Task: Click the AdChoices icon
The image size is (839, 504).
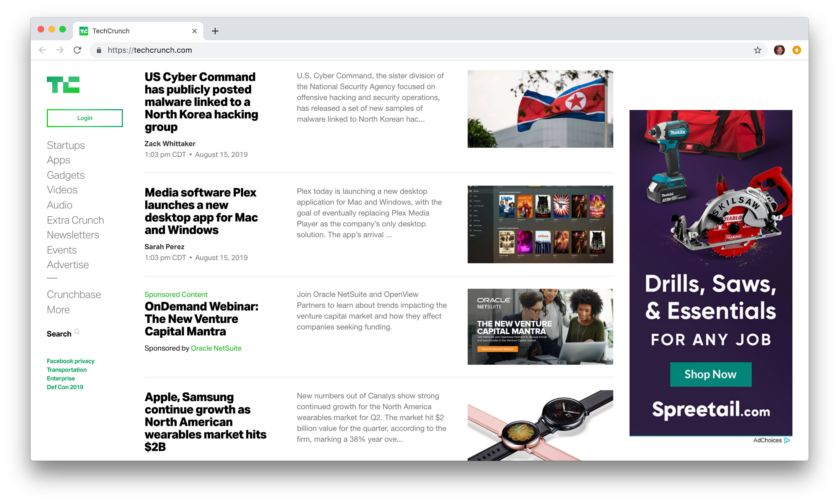Action: tap(787, 441)
